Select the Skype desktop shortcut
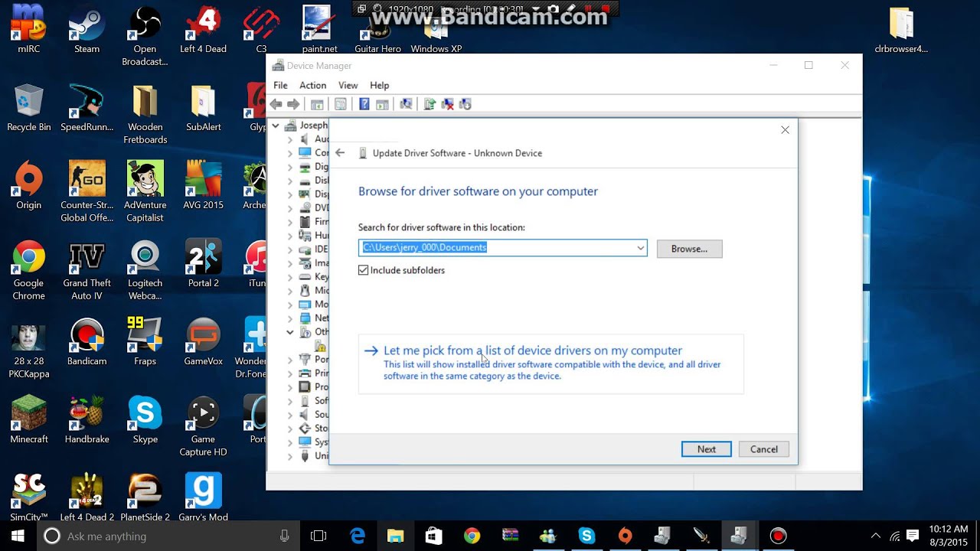The height and width of the screenshot is (551, 980). [145, 419]
